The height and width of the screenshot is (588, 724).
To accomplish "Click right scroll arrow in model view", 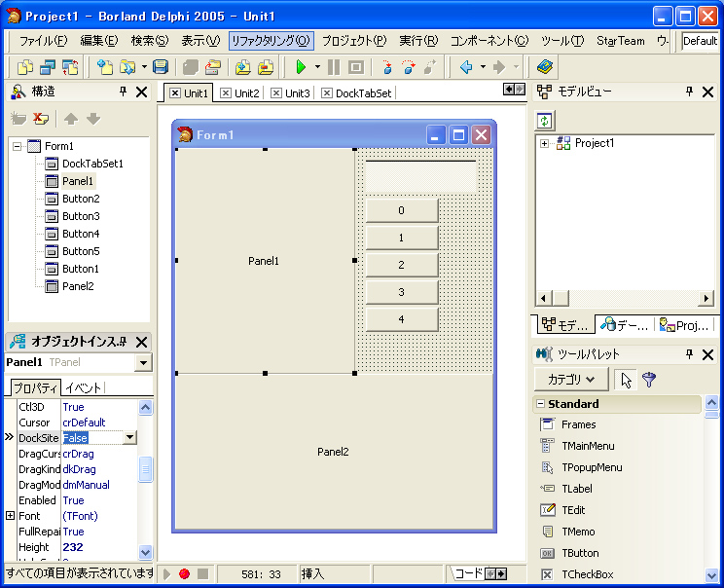I will 706,299.
